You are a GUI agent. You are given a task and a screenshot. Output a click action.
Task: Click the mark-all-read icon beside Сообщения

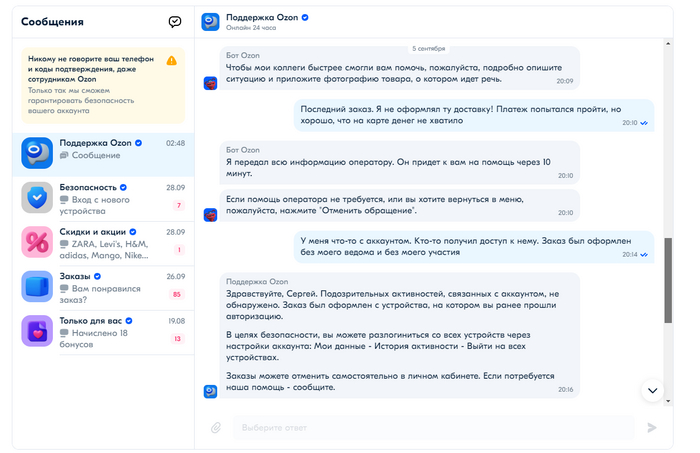click(175, 22)
